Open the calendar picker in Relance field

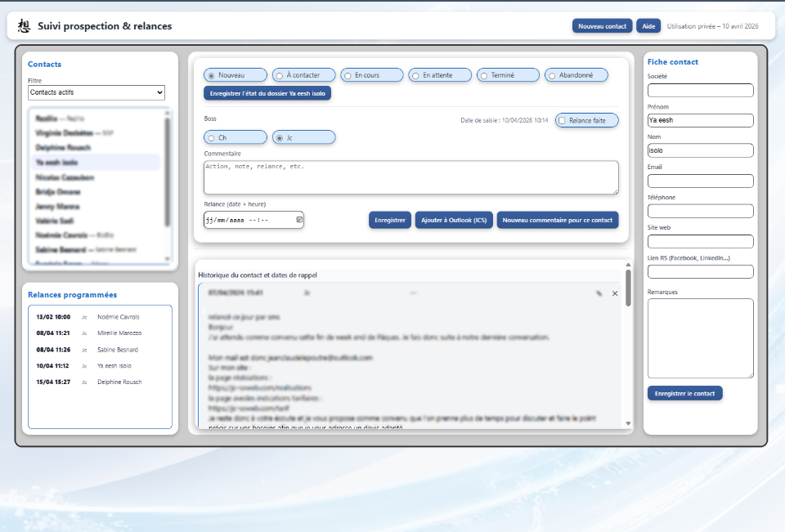(x=299, y=220)
